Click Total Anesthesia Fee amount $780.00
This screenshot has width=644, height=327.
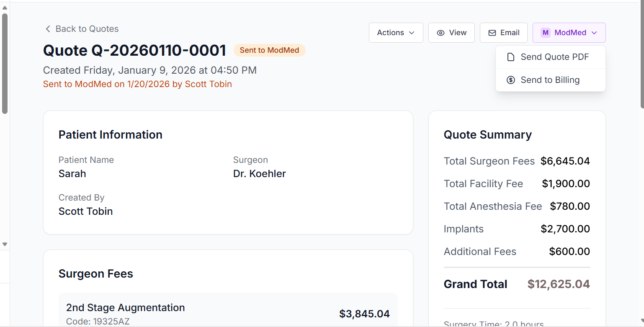570,206
